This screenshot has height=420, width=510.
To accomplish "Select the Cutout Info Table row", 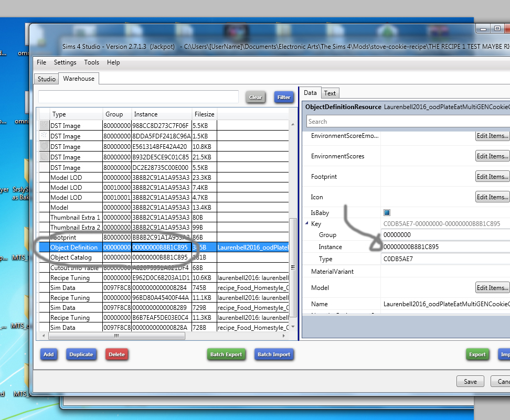I will [x=164, y=267].
